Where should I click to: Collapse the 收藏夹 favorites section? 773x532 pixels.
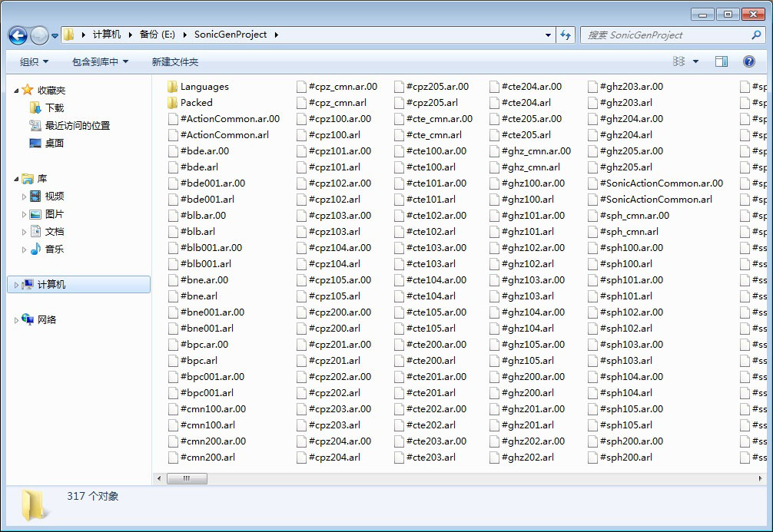tap(16, 91)
